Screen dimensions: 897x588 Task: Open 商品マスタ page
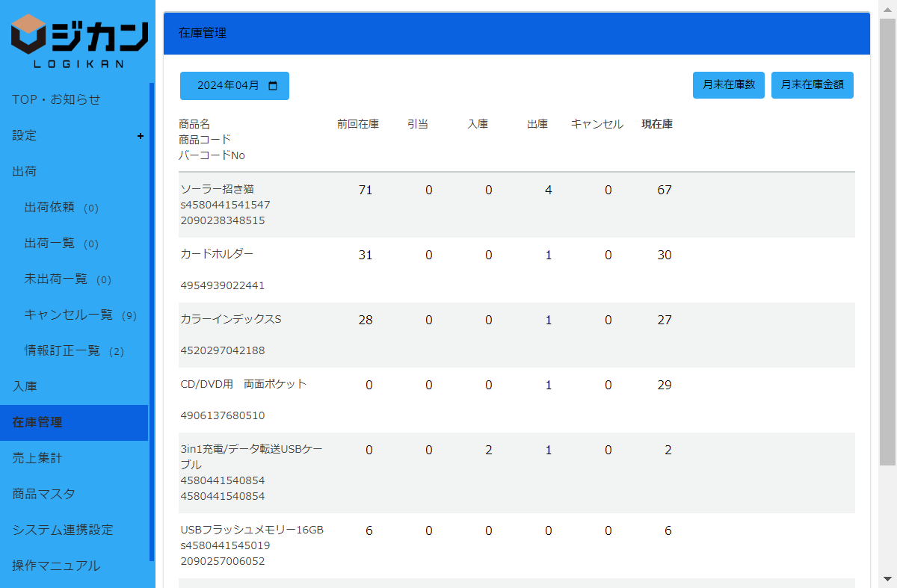[43, 494]
